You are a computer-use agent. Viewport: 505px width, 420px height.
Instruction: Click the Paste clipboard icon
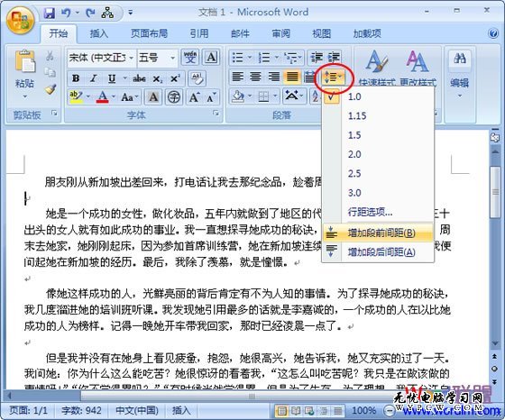pyautogui.click(x=25, y=60)
